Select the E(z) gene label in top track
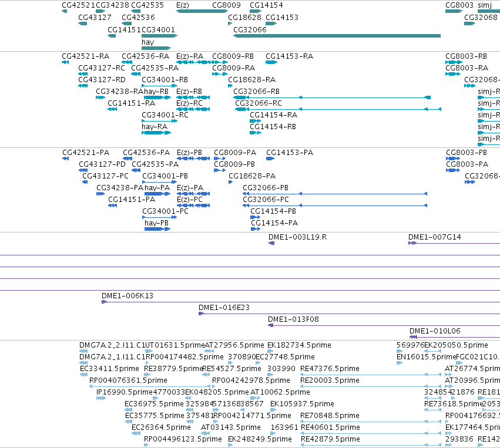500x448 pixels. [x=182, y=5]
